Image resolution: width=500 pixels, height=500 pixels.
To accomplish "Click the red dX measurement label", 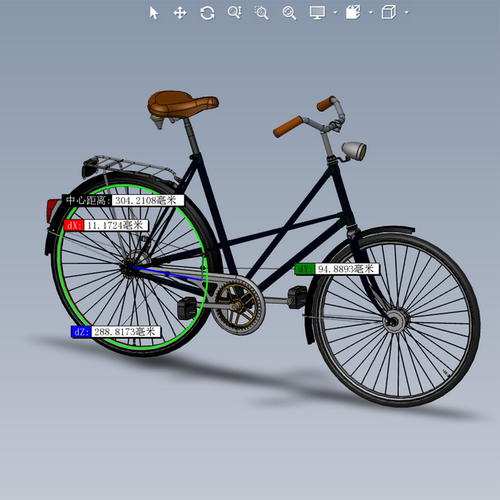I will pos(106,225).
